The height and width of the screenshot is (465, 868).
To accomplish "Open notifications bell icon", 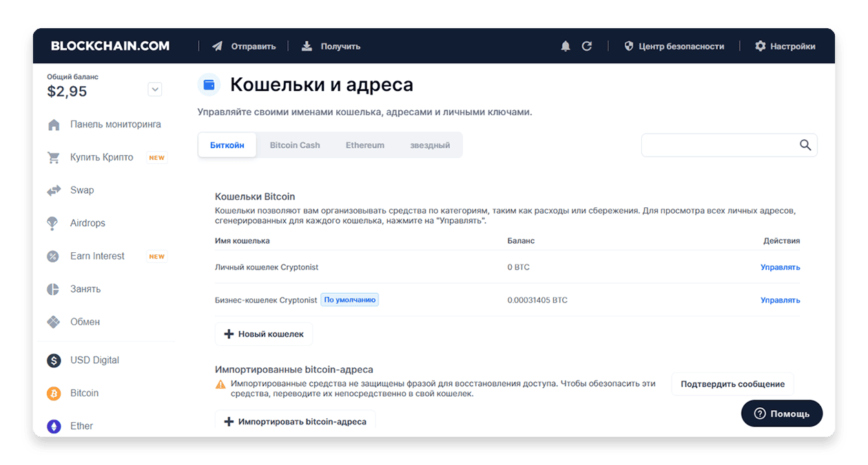I will [566, 46].
